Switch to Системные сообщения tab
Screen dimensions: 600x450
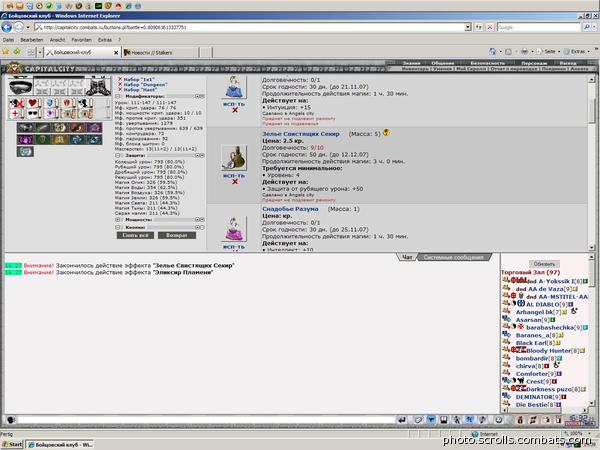point(453,257)
